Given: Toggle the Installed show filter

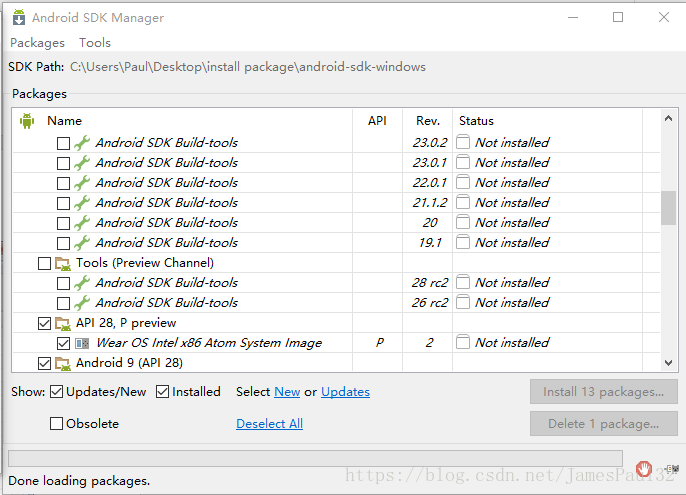Looking at the screenshot, I should [162, 392].
